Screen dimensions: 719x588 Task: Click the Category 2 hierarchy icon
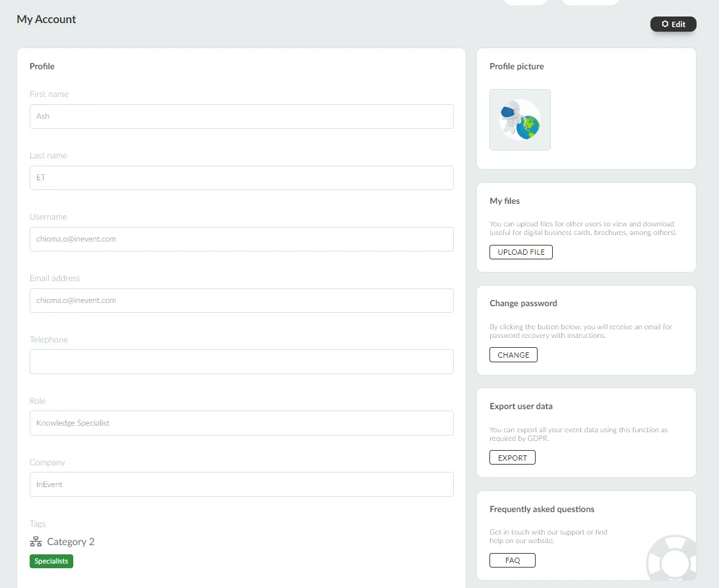36,542
